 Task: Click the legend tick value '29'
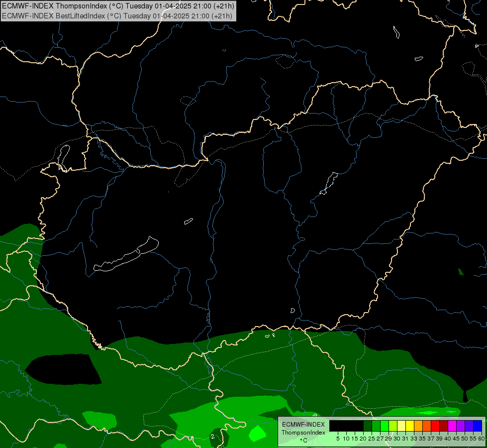click(x=389, y=439)
